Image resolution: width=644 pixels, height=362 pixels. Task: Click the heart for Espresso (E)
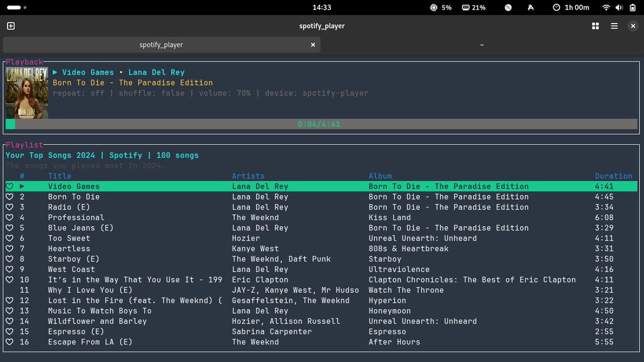tap(9, 331)
